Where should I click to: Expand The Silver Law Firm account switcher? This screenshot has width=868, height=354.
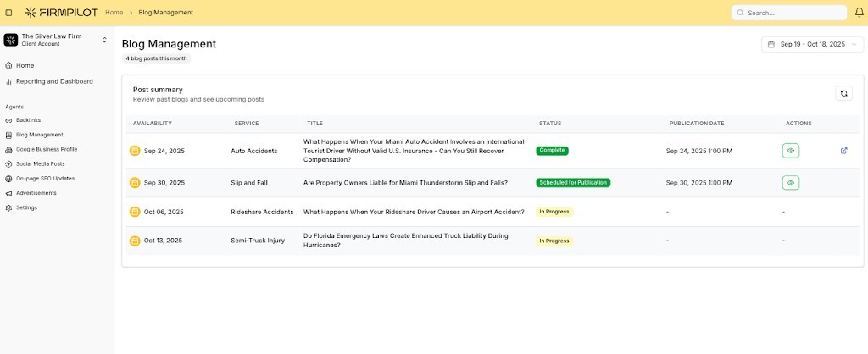click(x=104, y=40)
